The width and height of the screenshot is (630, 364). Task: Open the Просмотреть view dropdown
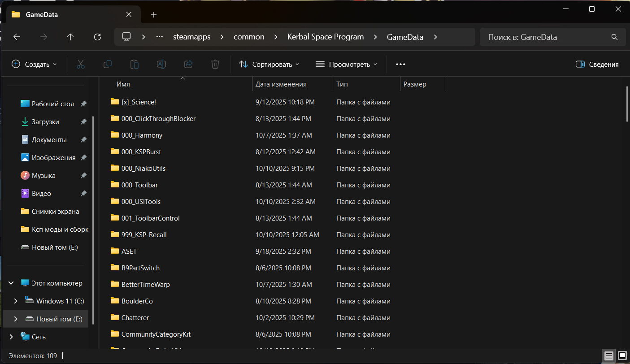(x=346, y=64)
